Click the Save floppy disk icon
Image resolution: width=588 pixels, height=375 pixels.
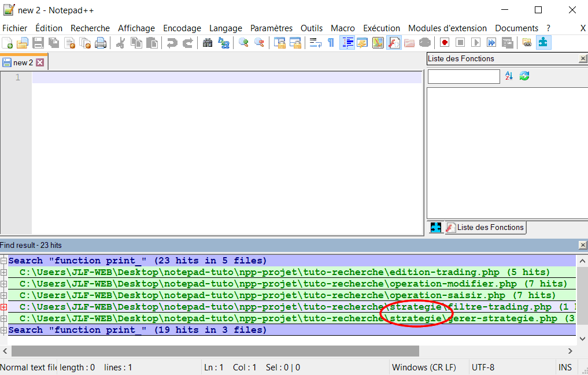point(38,43)
